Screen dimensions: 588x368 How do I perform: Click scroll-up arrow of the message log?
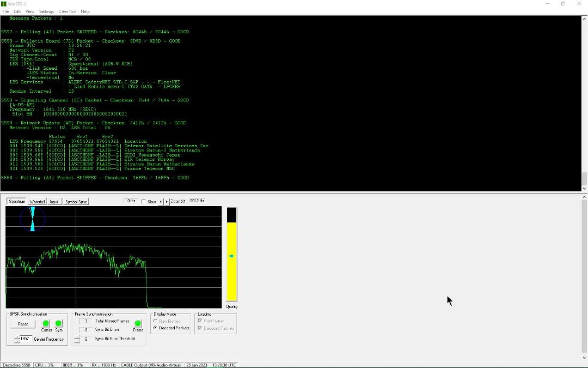coord(584,19)
